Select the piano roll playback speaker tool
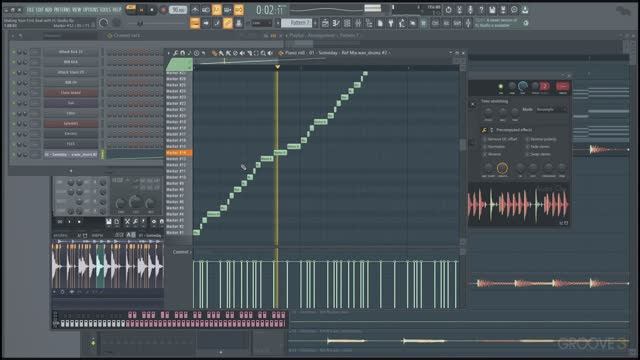Viewport: 640px width, 360px height. click(270, 53)
